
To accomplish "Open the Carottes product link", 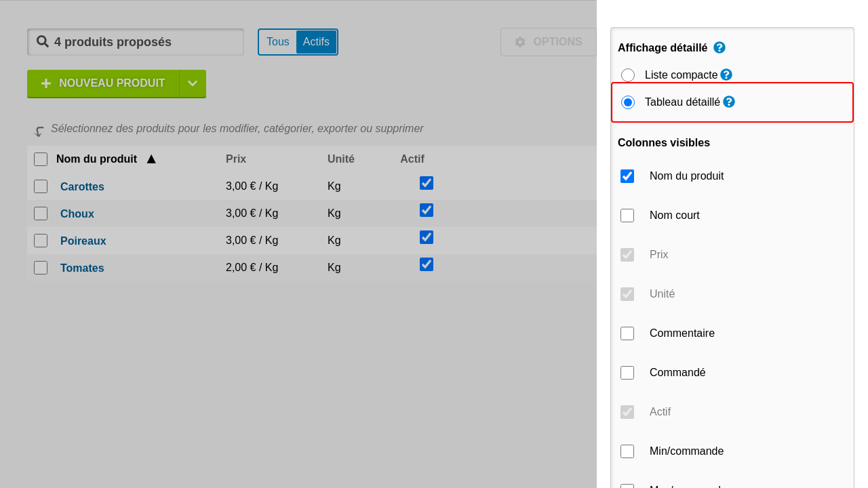I will 82,186.
